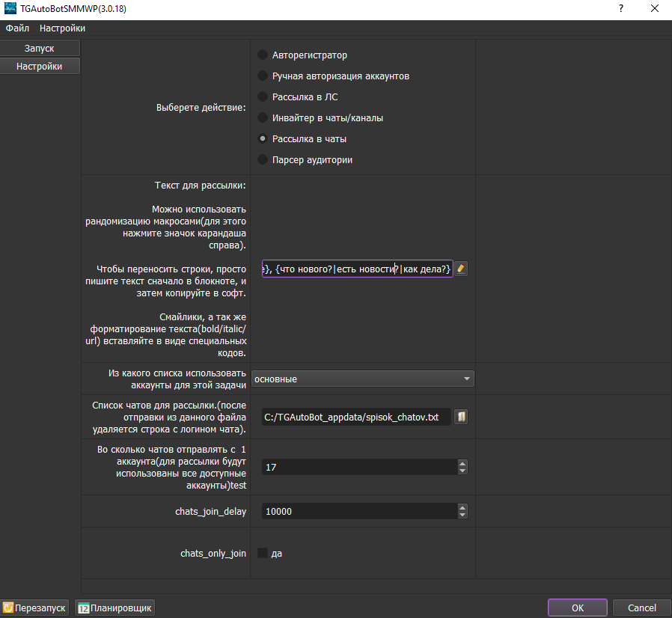The width and height of the screenshot is (672, 618).
Task: Open the Настройки menu in menu bar
Action: 62,28
